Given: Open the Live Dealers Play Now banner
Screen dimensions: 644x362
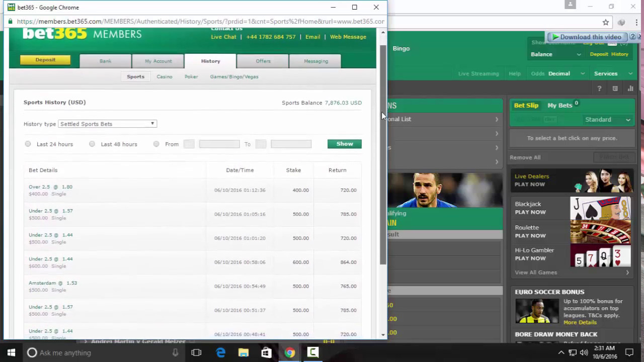Looking at the screenshot, I should tap(572, 180).
